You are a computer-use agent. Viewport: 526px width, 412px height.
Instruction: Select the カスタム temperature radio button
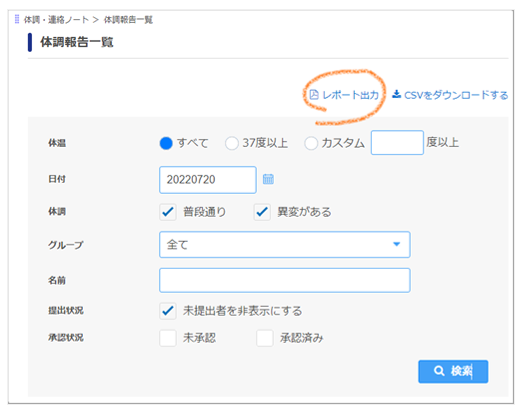(x=311, y=143)
